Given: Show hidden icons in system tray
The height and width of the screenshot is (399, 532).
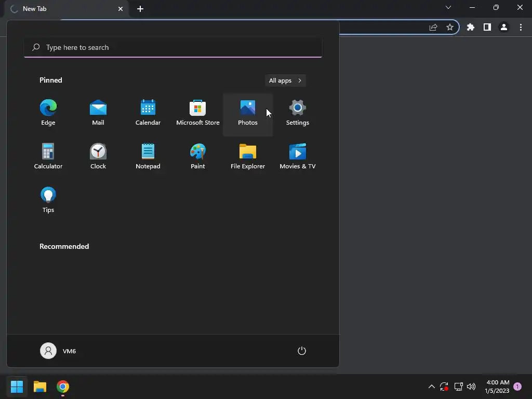Looking at the screenshot, I should click(432, 387).
